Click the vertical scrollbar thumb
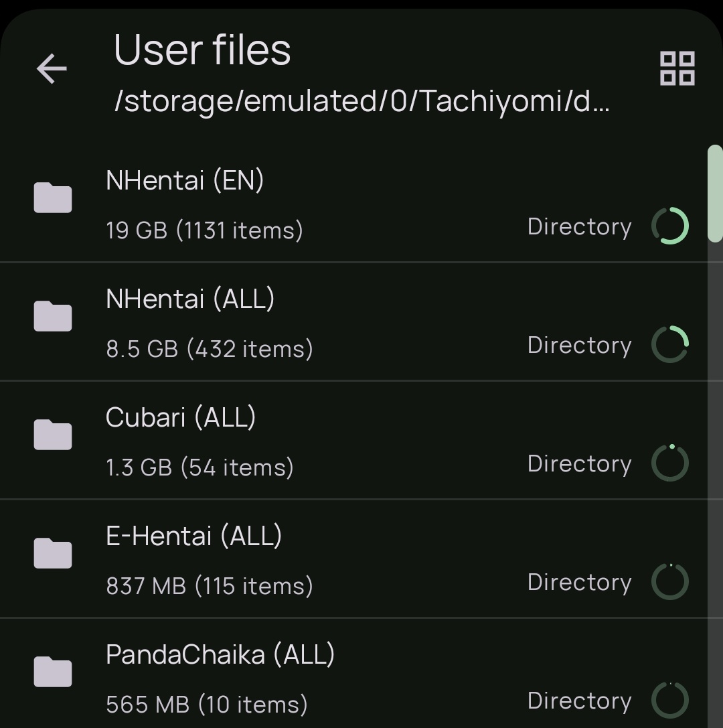This screenshot has width=723, height=728. 715,194
